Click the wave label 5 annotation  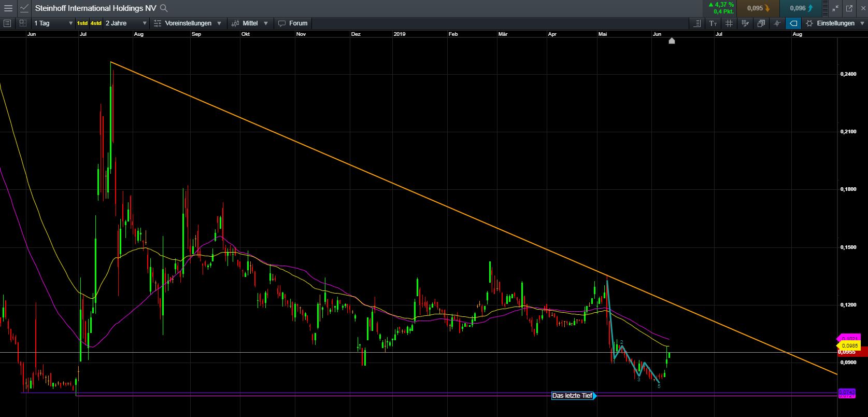(x=659, y=386)
